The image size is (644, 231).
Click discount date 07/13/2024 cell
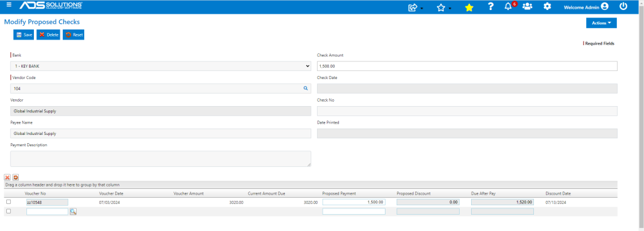coord(556,202)
